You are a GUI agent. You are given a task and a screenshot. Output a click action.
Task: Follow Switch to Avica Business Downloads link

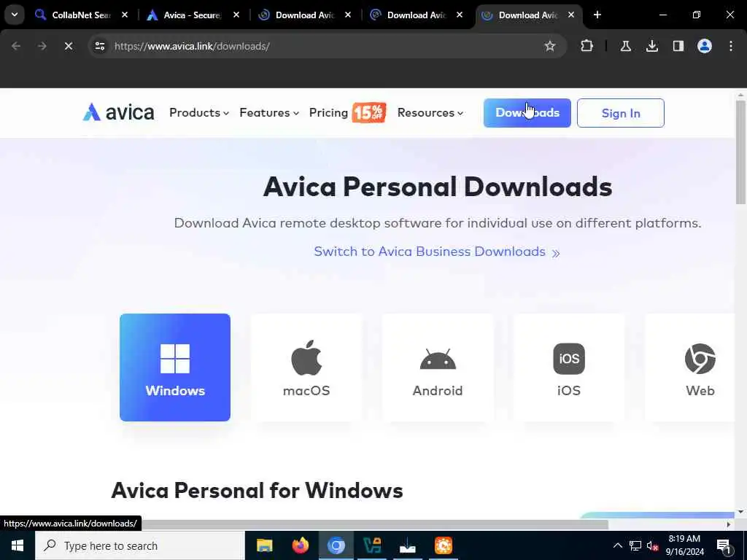click(x=436, y=252)
